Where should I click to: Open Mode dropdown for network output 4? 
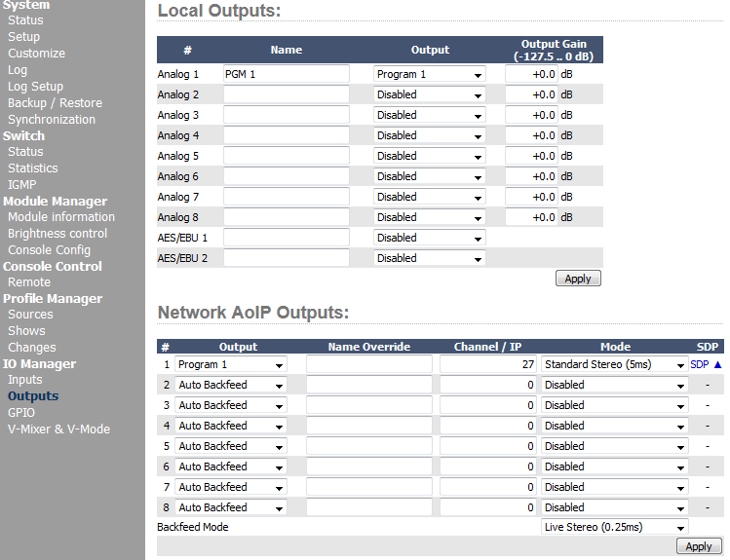coord(614,426)
